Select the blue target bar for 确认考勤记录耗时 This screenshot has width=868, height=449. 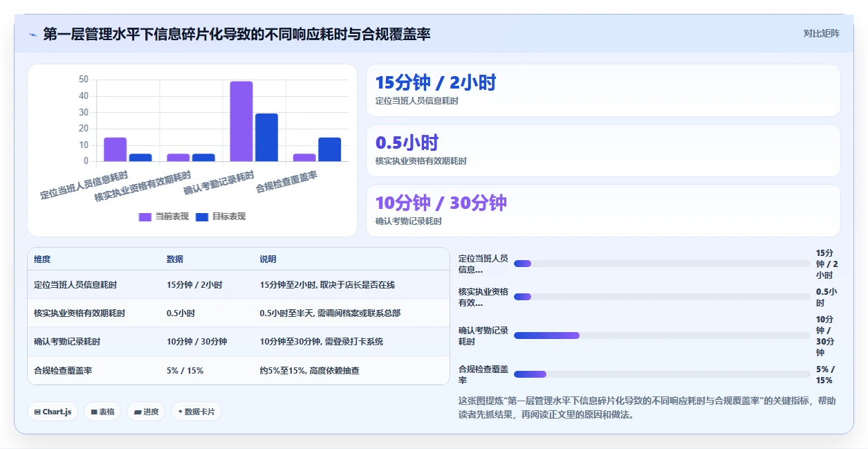tap(266, 137)
